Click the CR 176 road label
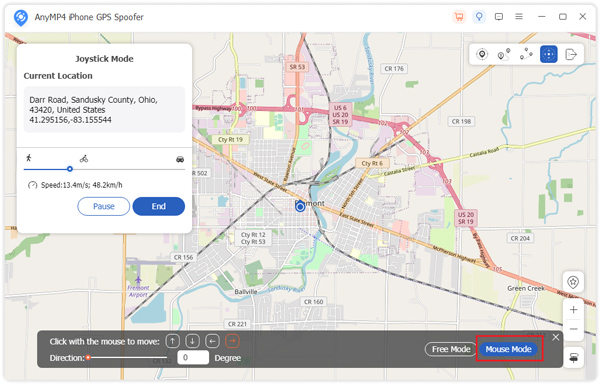600x384 pixels. coord(394,68)
